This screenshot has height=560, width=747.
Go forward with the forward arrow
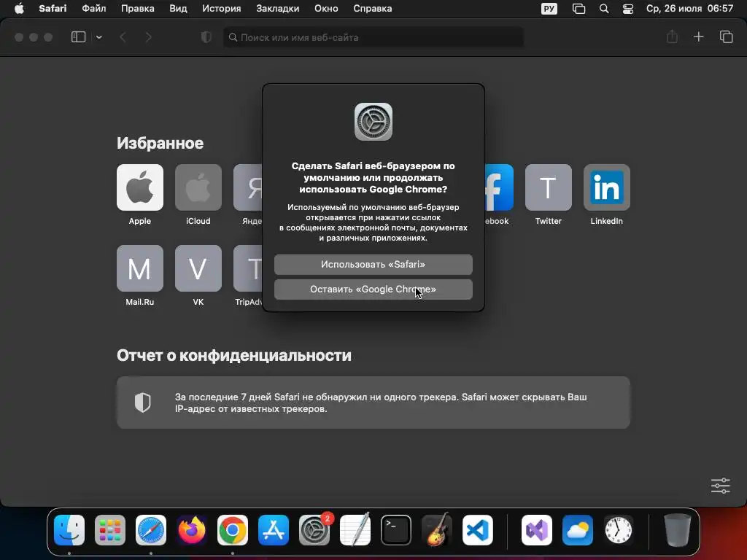pyautogui.click(x=148, y=37)
